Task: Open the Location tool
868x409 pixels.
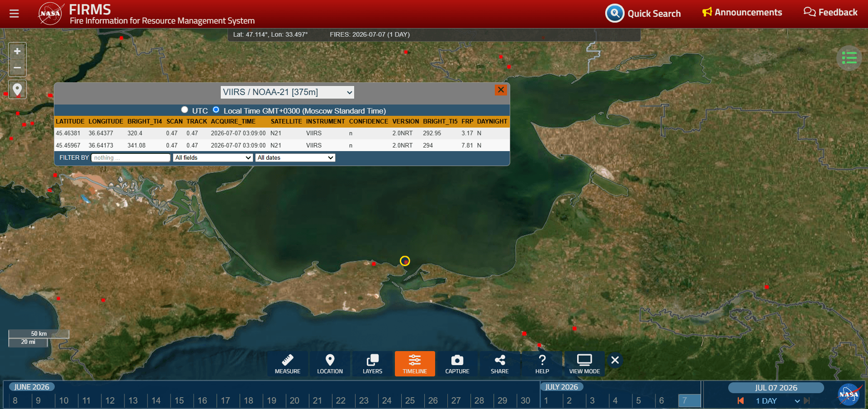Action: click(x=330, y=364)
